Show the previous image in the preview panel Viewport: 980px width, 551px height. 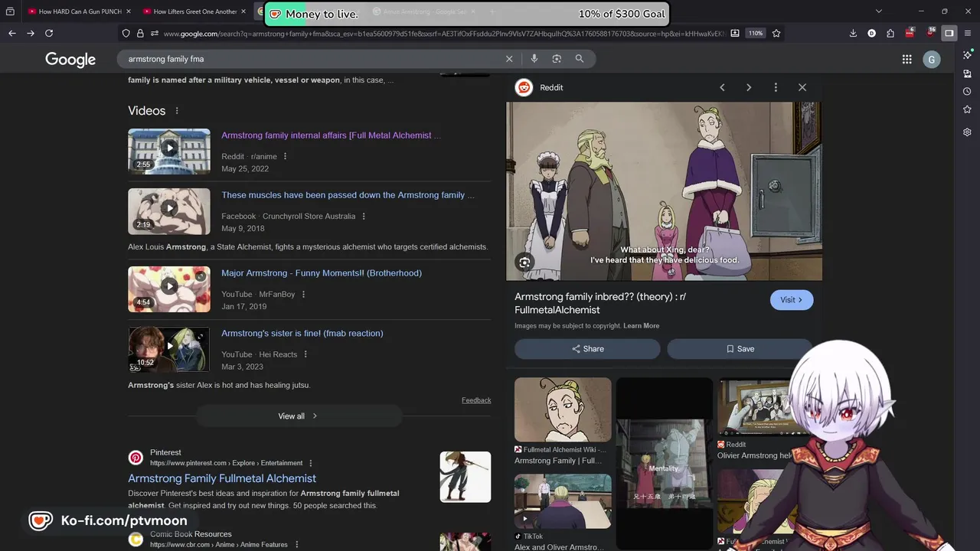(722, 87)
